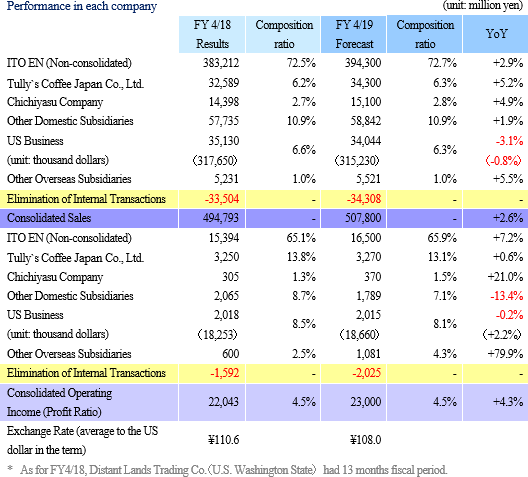Viewport: 528px width, 477px height.
Task: Select the value 15,100
Action: pyautogui.click(x=366, y=102)
